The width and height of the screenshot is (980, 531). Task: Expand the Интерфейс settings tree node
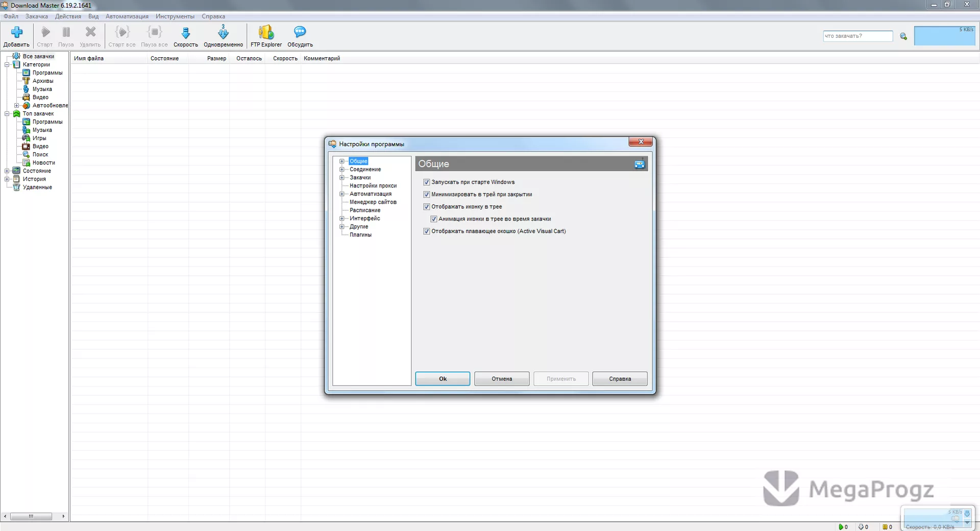tap(342, 219)
